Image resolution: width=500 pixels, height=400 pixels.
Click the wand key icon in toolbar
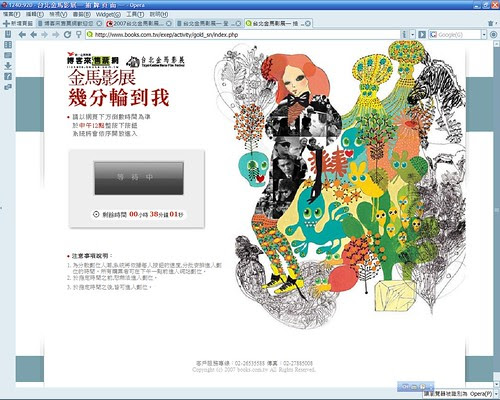point(79,34)
